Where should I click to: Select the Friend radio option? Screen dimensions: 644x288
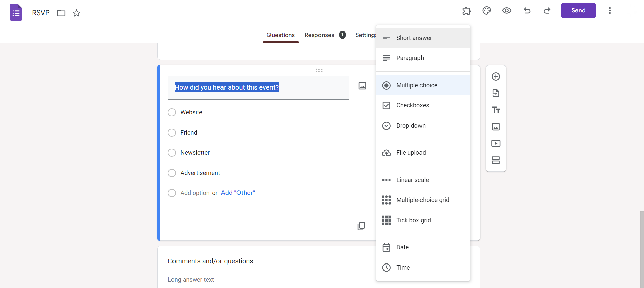(x=172, y=133)
